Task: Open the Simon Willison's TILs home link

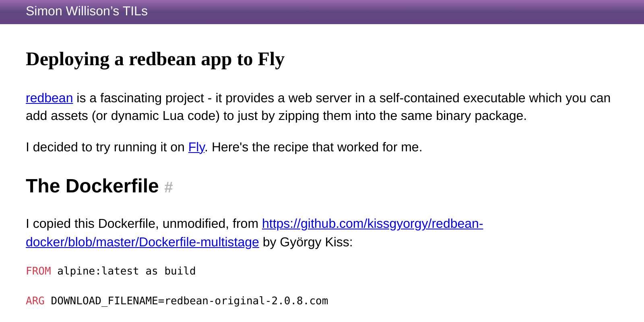Action: click(87, 11)
